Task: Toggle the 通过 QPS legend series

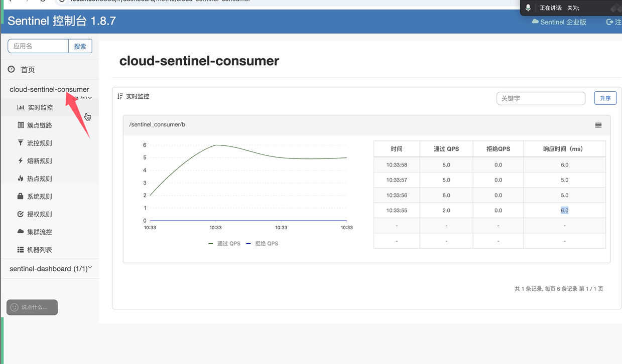Action: (x=224, y=244)
